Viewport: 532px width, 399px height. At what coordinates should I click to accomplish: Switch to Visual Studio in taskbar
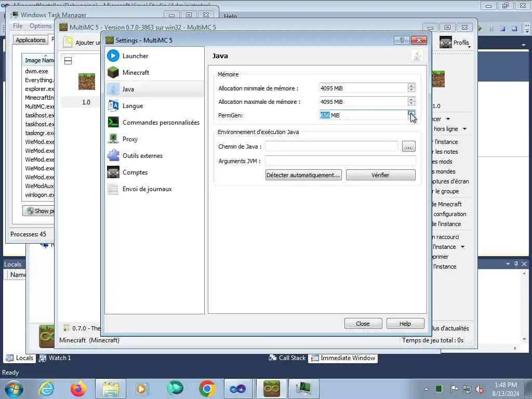tap(238, 389)
